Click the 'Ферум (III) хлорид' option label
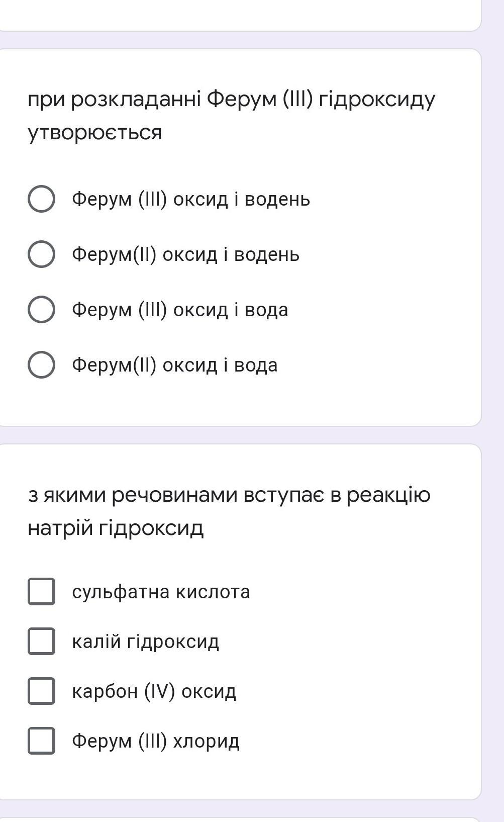 click(155, 741)
